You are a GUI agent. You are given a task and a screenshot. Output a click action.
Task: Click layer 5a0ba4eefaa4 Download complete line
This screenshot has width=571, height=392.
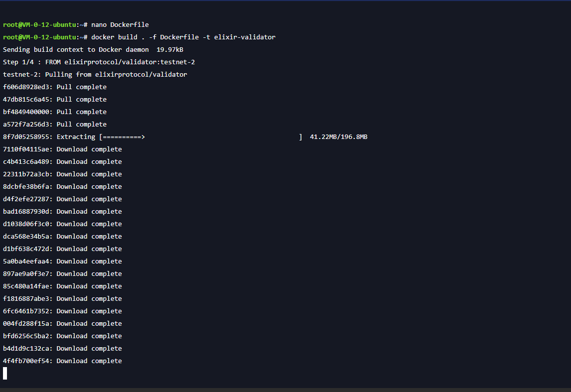(62, 261)
